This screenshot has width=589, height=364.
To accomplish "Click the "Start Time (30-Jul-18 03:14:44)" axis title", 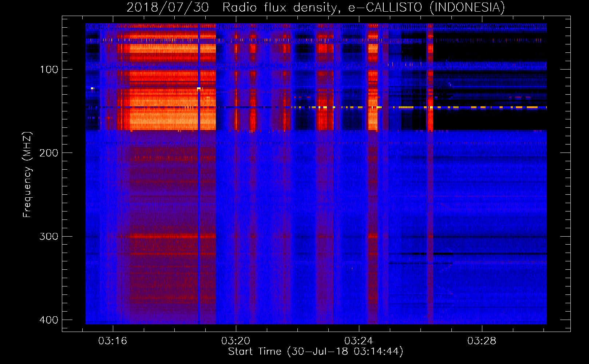I will [316, 352].
